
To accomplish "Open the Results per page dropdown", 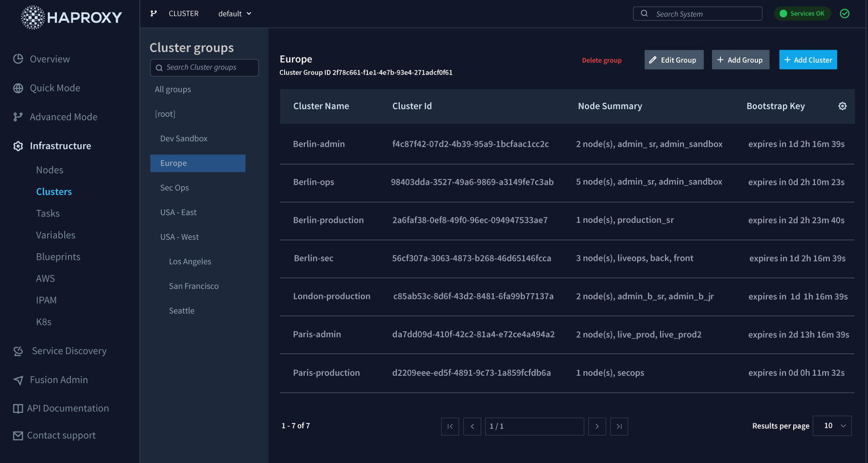I will [832, 426].
